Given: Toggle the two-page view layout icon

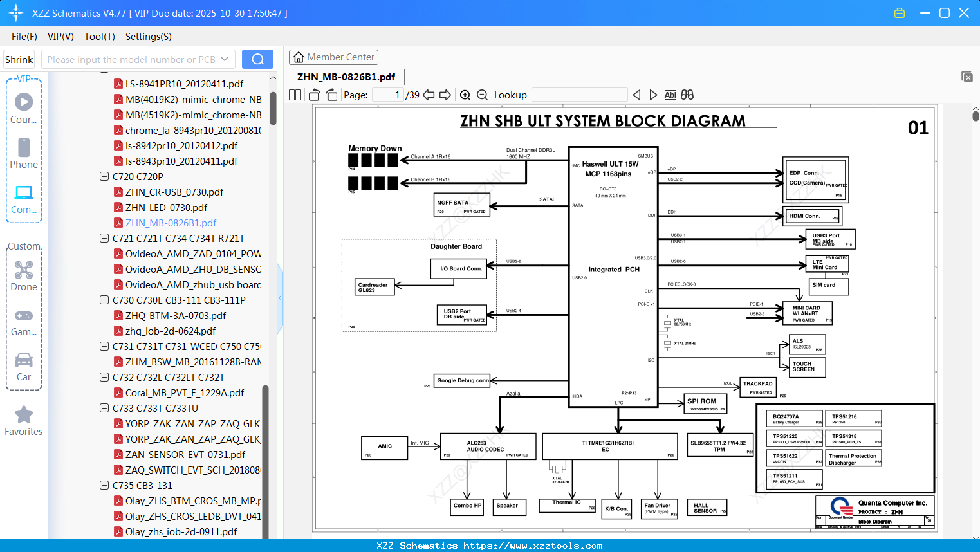Looking at the screenshot, I should (295, 95).
